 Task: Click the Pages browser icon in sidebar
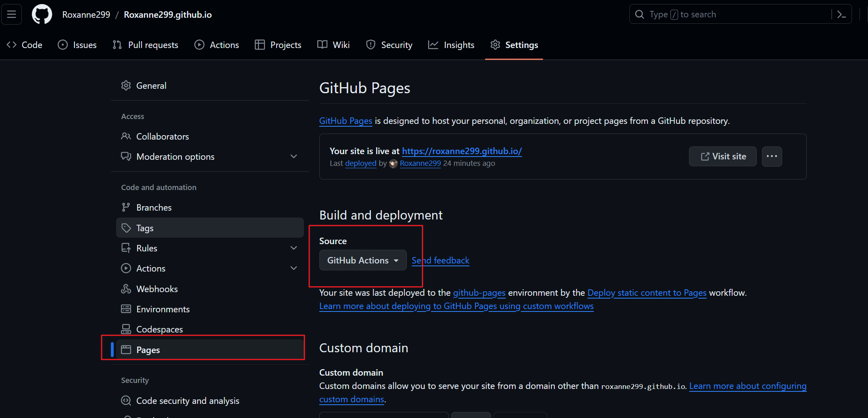(x=126, y=350)
